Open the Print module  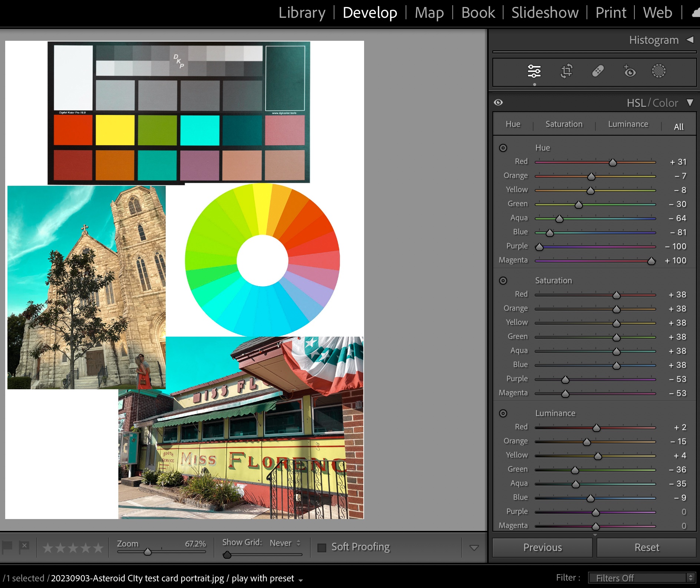coord(611,13)
